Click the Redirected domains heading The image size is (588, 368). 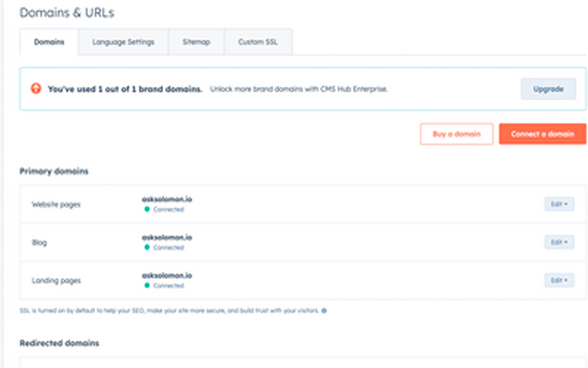pos(59,343)
